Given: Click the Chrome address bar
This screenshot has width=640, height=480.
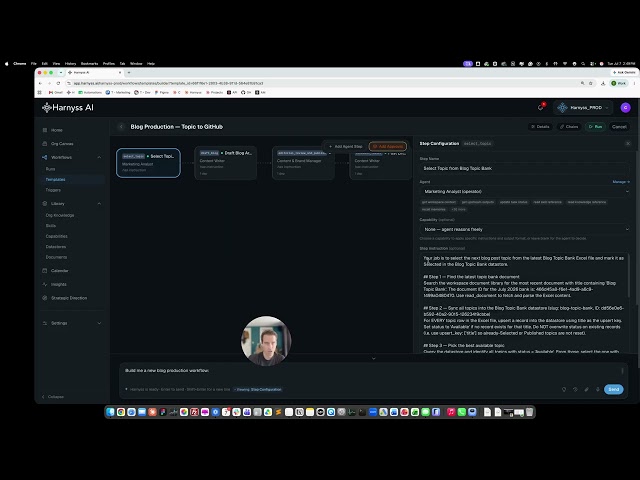Looking at the screenshot, I should pyautogui.click(x=324, y=83).
